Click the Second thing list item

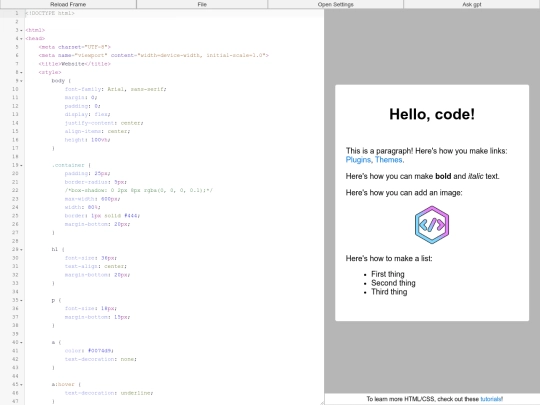393,283
